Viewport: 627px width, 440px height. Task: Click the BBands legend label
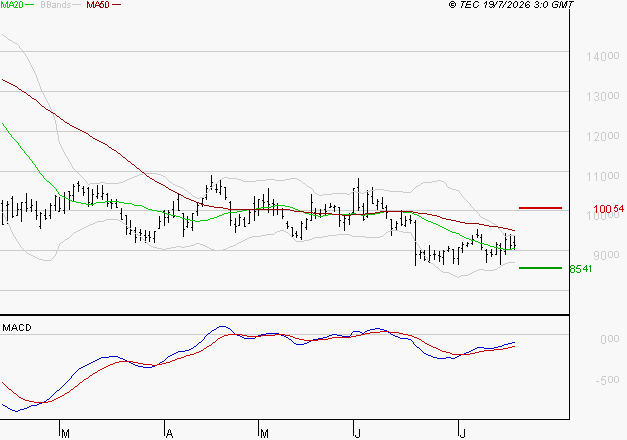(55, 5)
